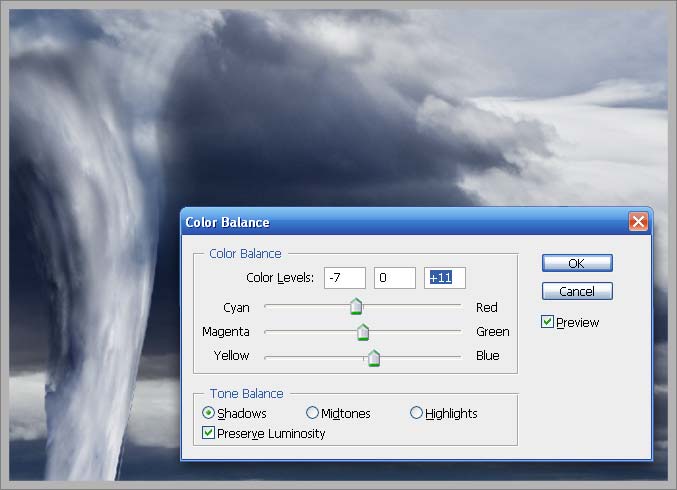Click the Cyan–Red slider handle
This screenshot has height=490, width=677.
[355, 307]
